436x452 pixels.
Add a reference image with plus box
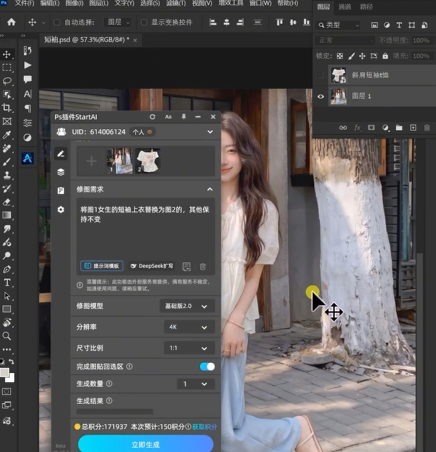pyautogui.click(x=91, y=161)
